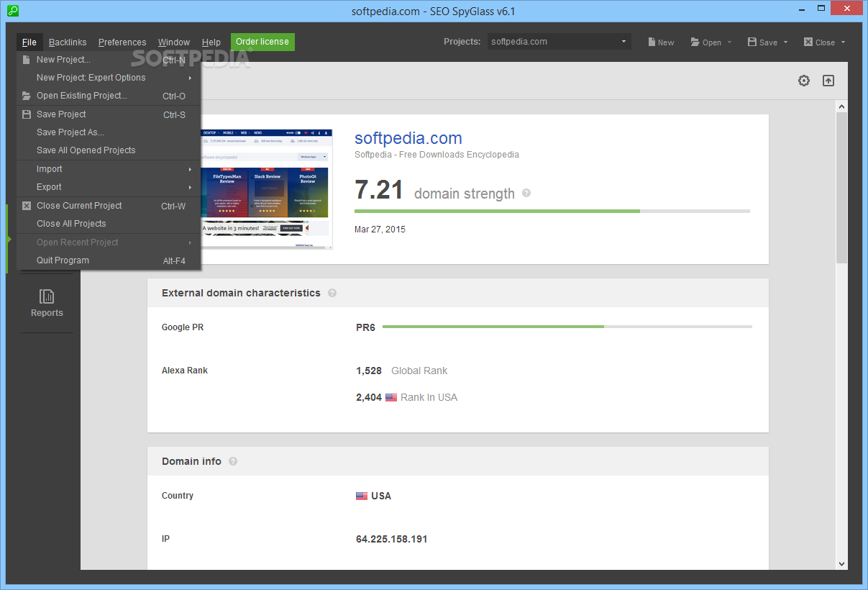868x590 pixels.
Task: Click the 2,404 rank value
Action: (x=369, y=397)
